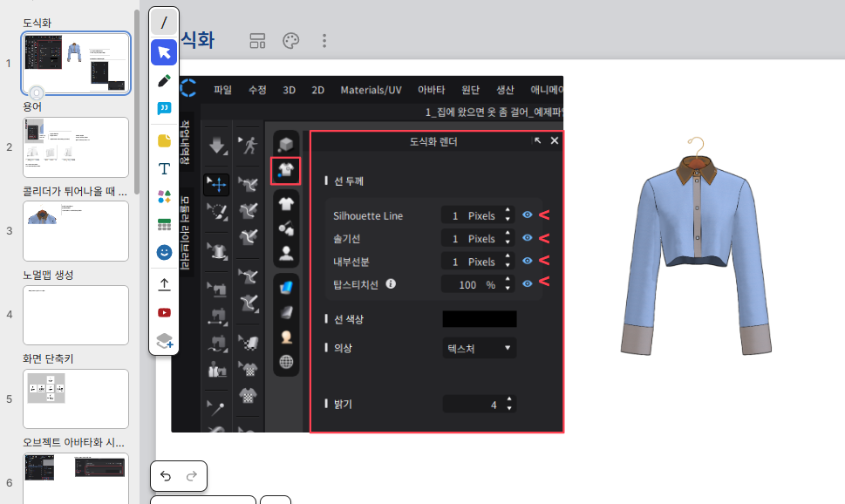Click the undo button
The width and height of the screenshot is (845, 504).
pyautogui.click(x=166, y=476)
